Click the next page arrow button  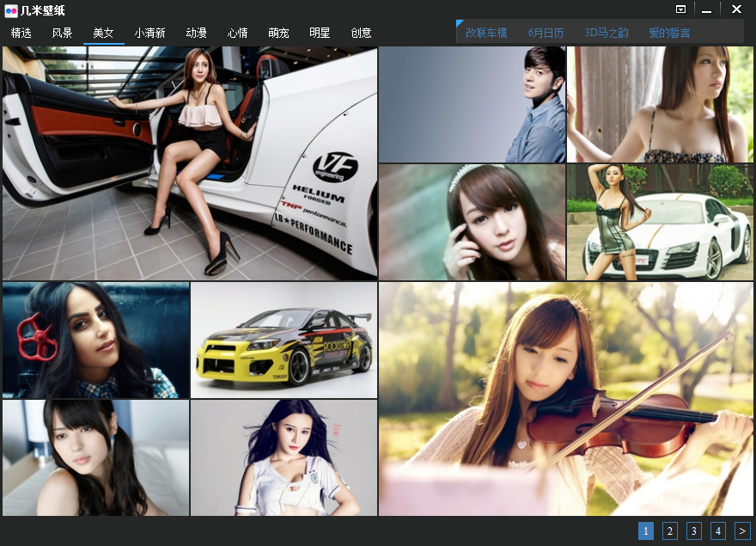[742, 531]
